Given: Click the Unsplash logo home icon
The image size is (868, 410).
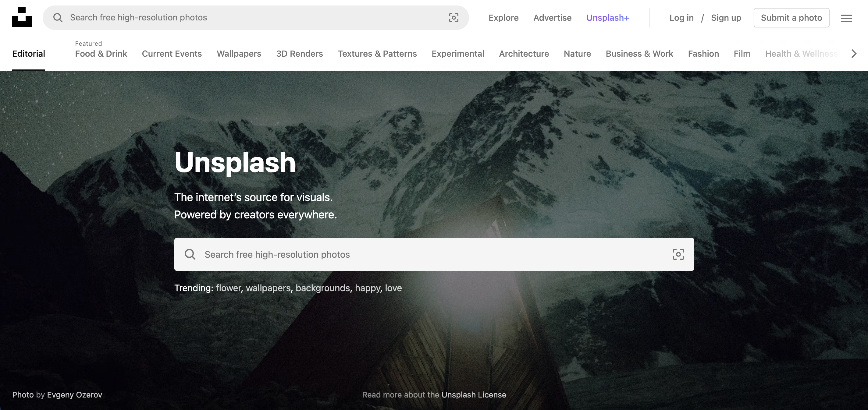Looking at the screenshot, I should (x=22, y=17).
